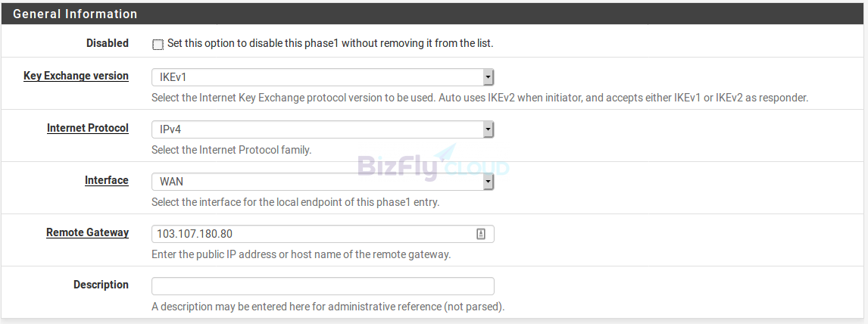Click the Description field label
This screenshot has height=324, width=868.
pos(101,285)
